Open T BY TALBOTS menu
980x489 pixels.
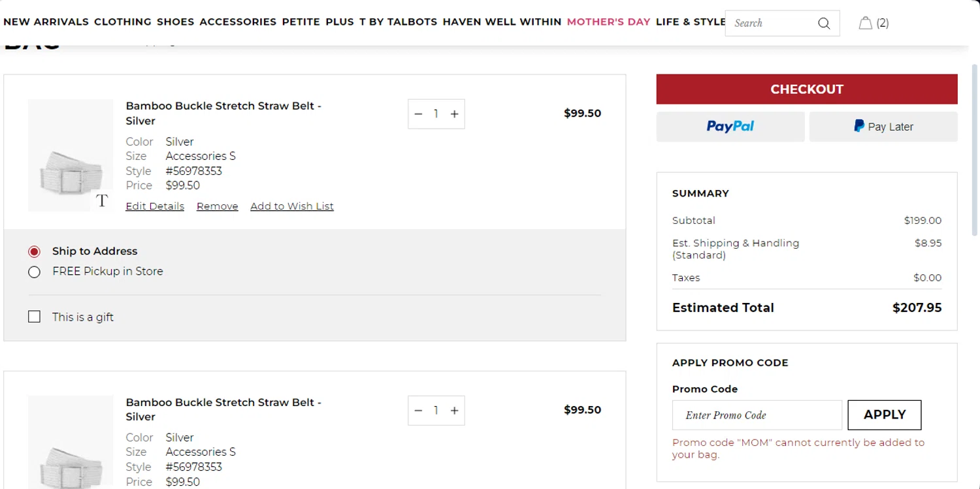[399, 22]
